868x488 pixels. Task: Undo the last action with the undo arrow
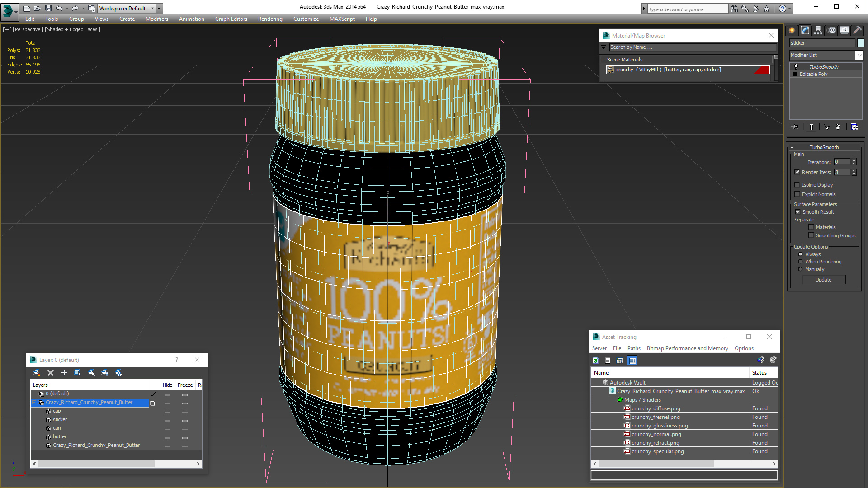(59, 8)
